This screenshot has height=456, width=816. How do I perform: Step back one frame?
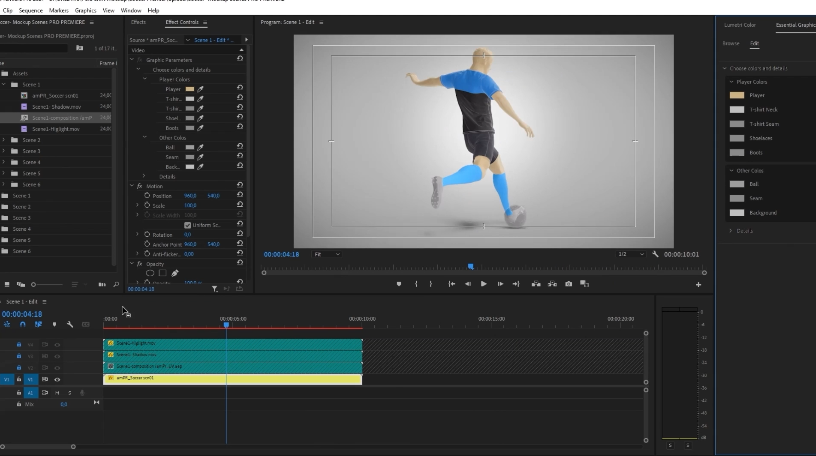coord(468,284)
